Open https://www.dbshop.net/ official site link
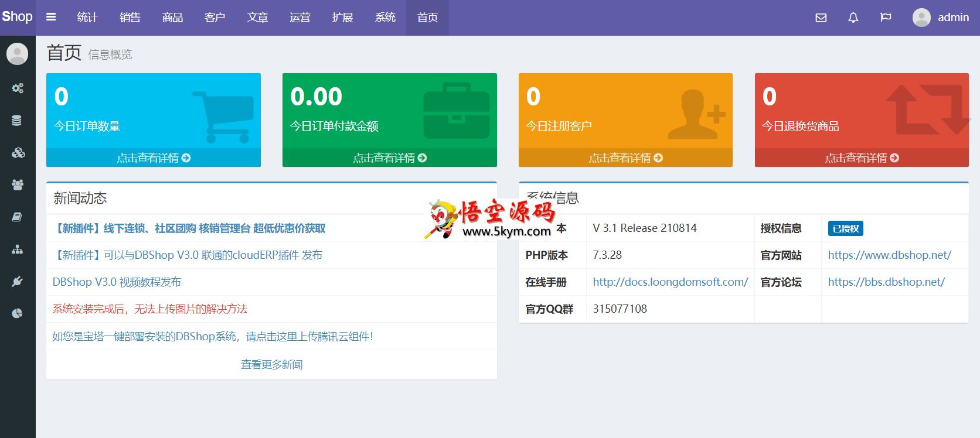Viewport: 980px width, 438px height. (889, 255)
